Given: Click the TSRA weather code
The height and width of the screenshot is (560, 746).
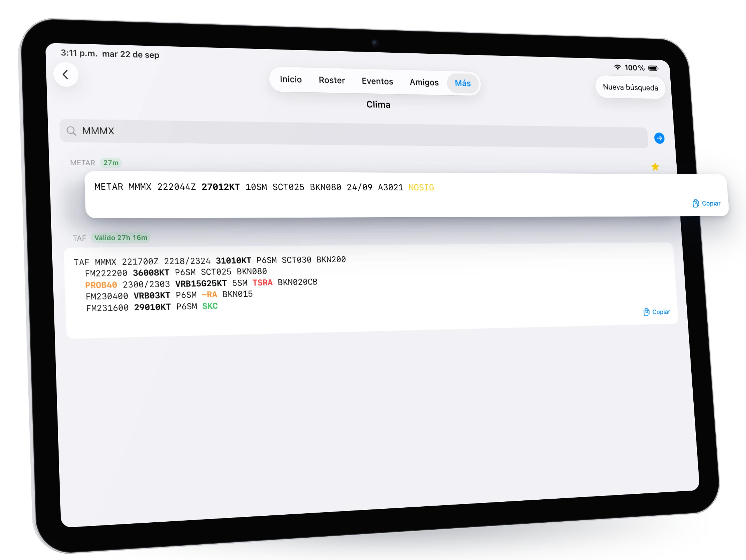Looking at the screenshot, I should coord(262,282).
